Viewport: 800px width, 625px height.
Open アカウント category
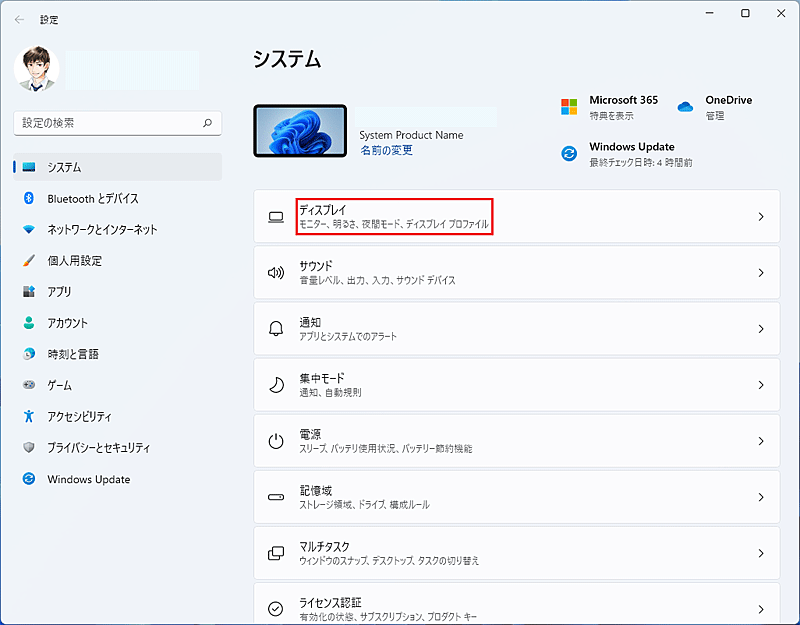118,322
